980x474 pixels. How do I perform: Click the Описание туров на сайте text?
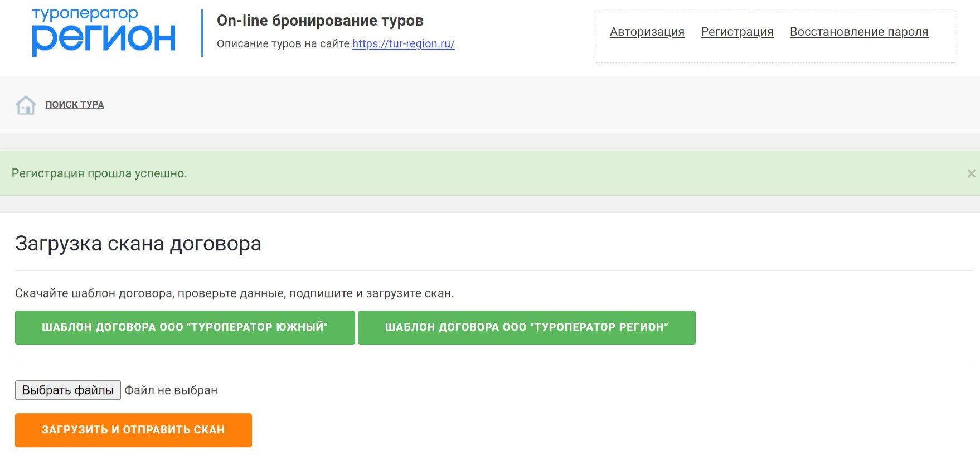(283, 44)
